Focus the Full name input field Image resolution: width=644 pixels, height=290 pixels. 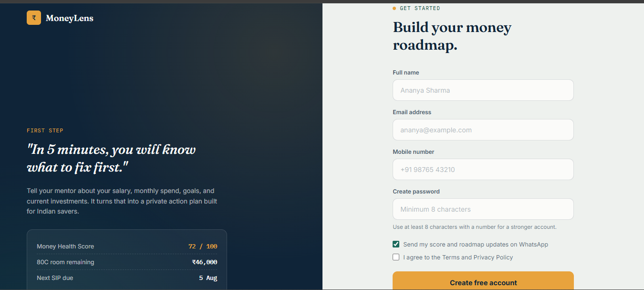(x=483, y=90)
